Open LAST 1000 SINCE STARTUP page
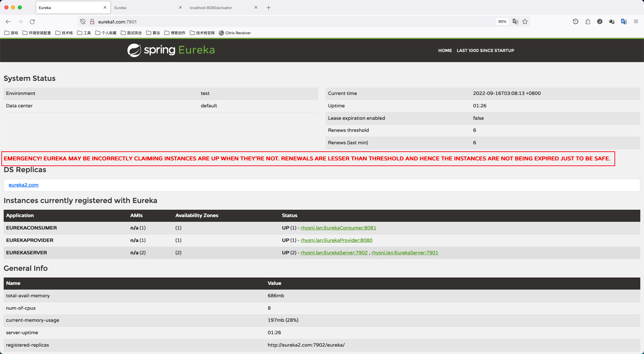 [x=485, y=50]
